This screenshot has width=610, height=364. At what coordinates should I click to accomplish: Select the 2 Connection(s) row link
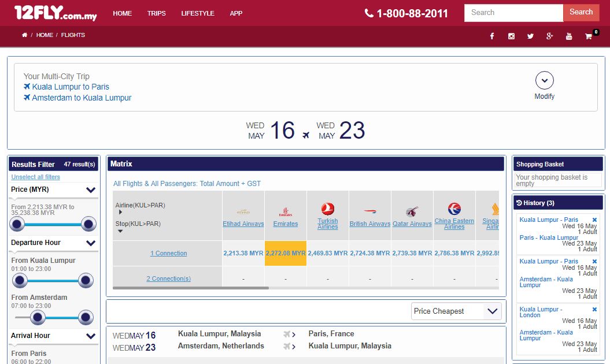(168, 278)
